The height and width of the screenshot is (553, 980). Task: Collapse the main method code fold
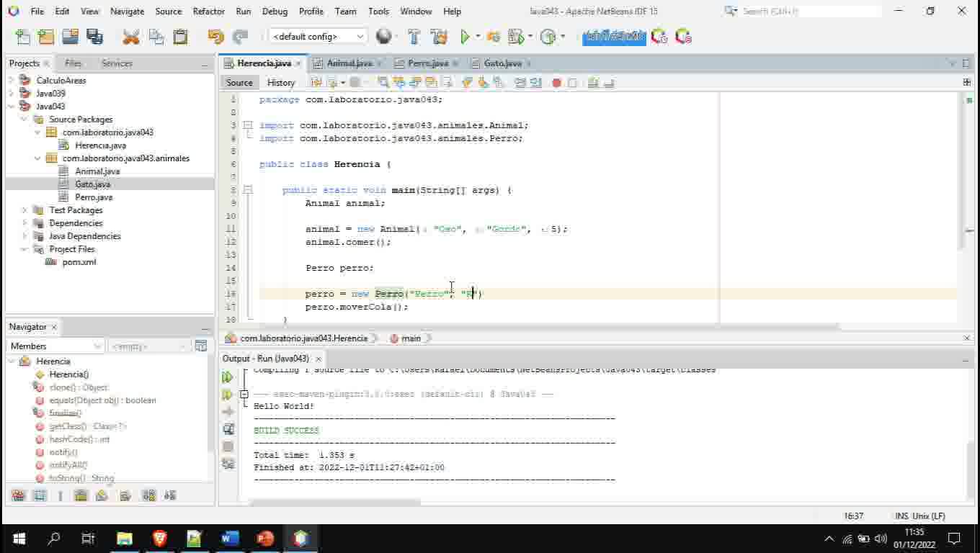click(248, 190)
